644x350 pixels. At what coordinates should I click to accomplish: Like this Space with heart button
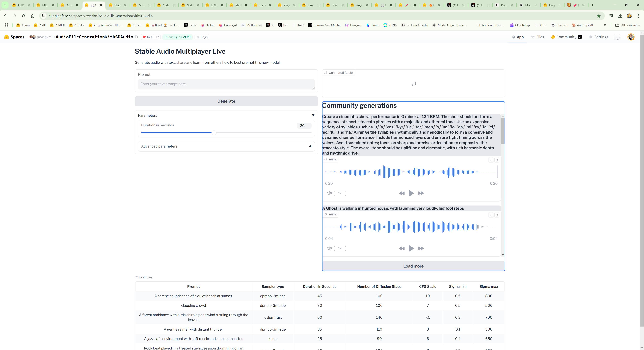pos(147,37)
